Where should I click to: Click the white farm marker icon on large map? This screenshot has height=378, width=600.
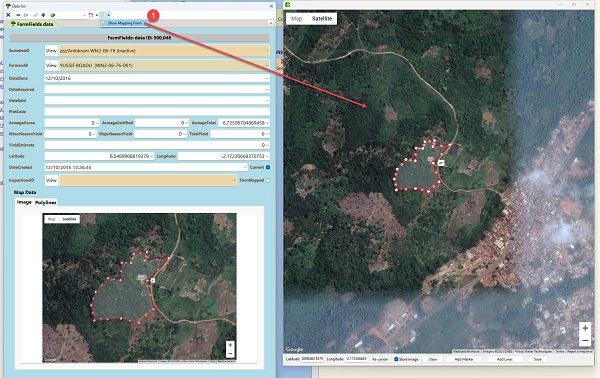(x=441, y=163)
